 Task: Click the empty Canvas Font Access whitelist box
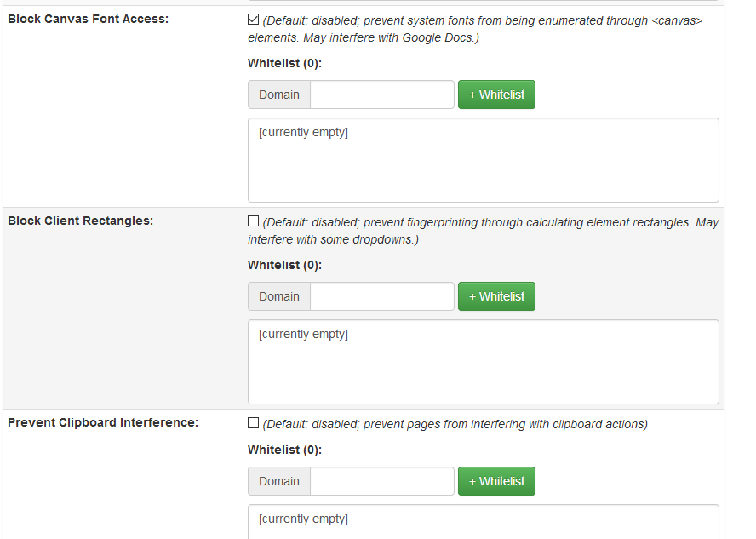click(x=483, y=160)
